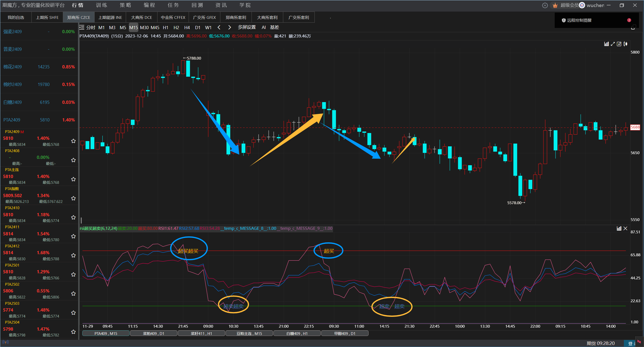Favorite the PTA指数 star

(x=73, y=198)
